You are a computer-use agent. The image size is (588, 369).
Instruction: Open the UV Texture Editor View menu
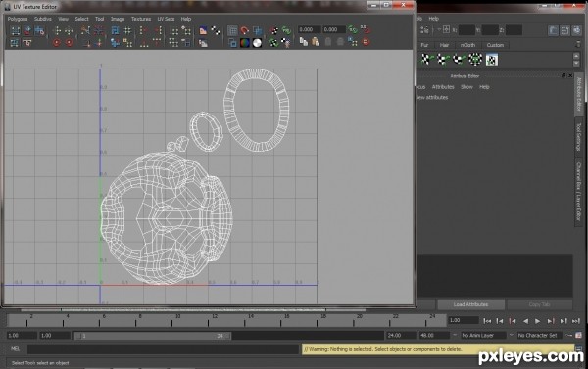click(63, 19)
